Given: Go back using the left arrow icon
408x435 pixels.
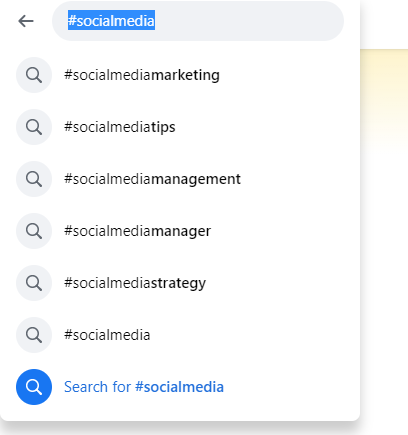Looking at the screenshot, I should pyautogui.click(x=26, y=21).
